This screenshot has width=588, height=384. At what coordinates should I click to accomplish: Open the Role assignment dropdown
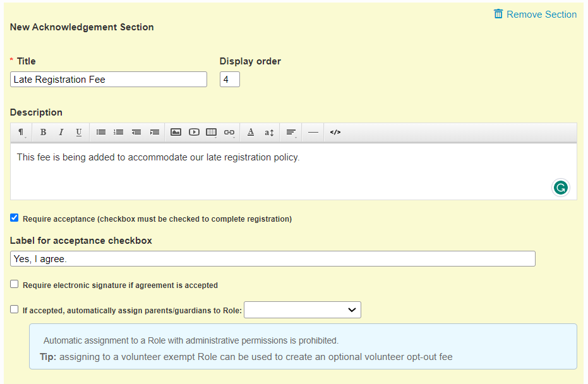point(302,310)
